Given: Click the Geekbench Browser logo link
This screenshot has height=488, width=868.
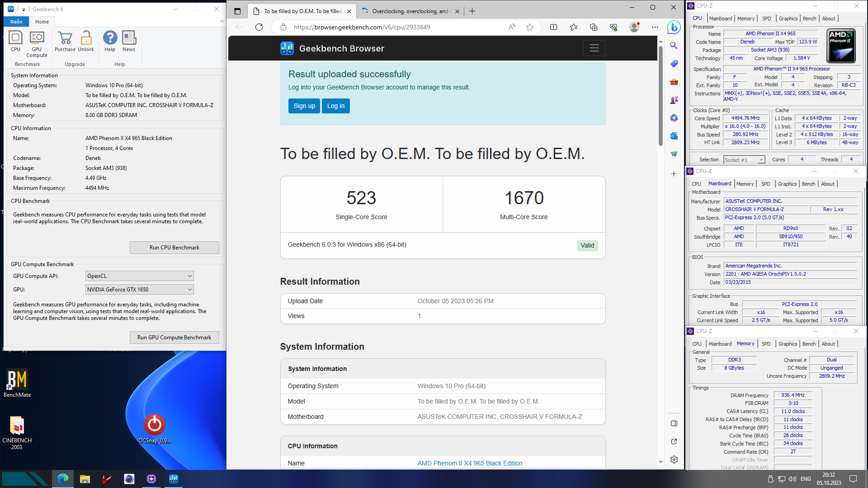Looking at the screenshot, I should [x=332, y=48].
